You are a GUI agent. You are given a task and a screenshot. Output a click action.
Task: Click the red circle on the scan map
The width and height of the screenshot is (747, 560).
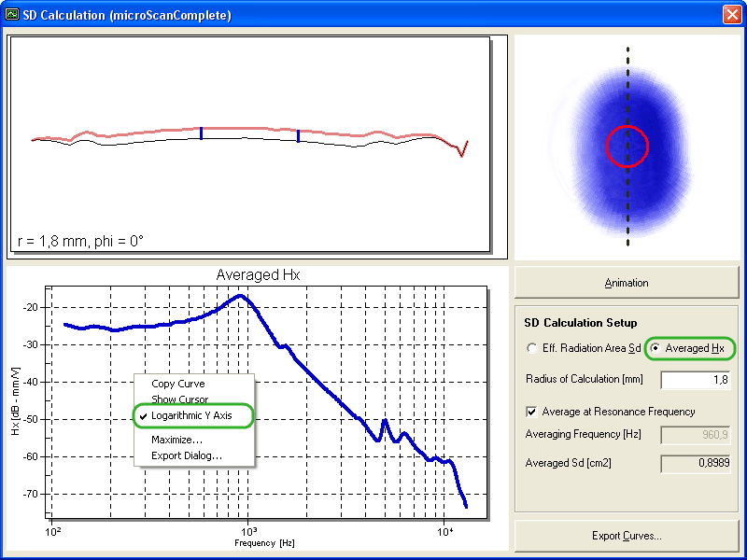click(x=627, y=147)
